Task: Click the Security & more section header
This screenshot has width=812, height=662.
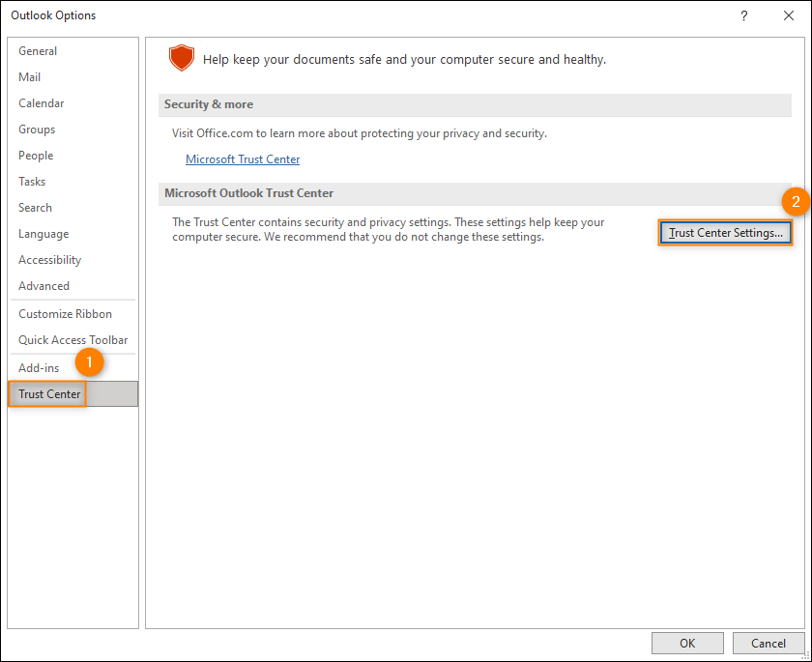Action: (x=475, y=104)
